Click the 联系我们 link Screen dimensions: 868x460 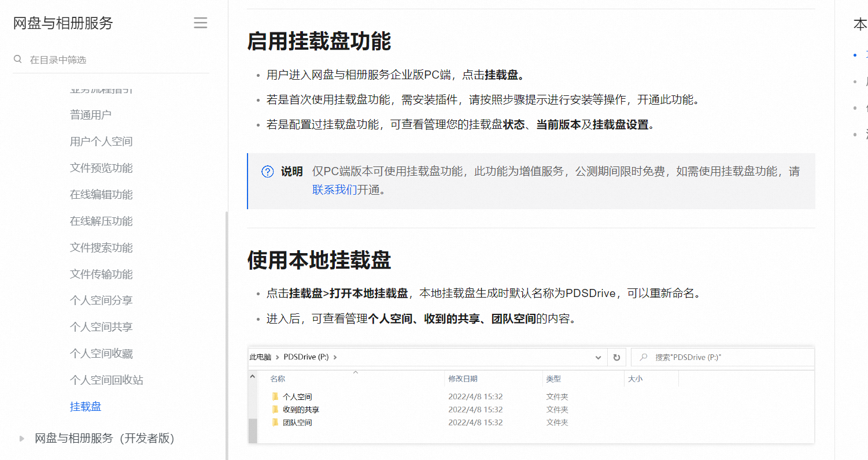pyautogui.click(x=334, y=190)
